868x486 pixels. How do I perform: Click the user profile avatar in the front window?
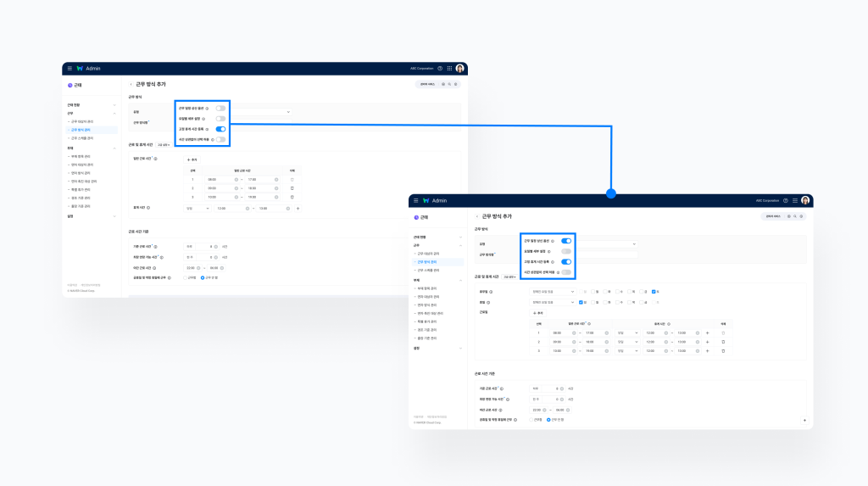(x=805, y=201)
